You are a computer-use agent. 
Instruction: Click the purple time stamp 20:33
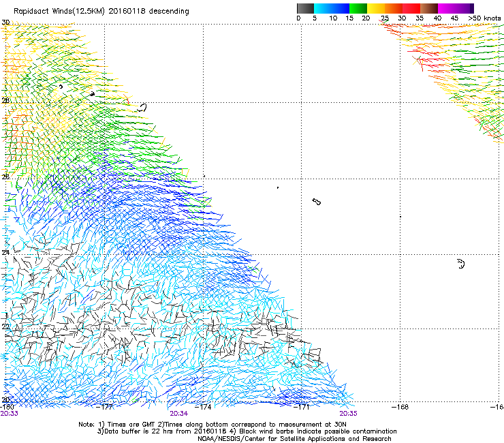pos(10,414)
